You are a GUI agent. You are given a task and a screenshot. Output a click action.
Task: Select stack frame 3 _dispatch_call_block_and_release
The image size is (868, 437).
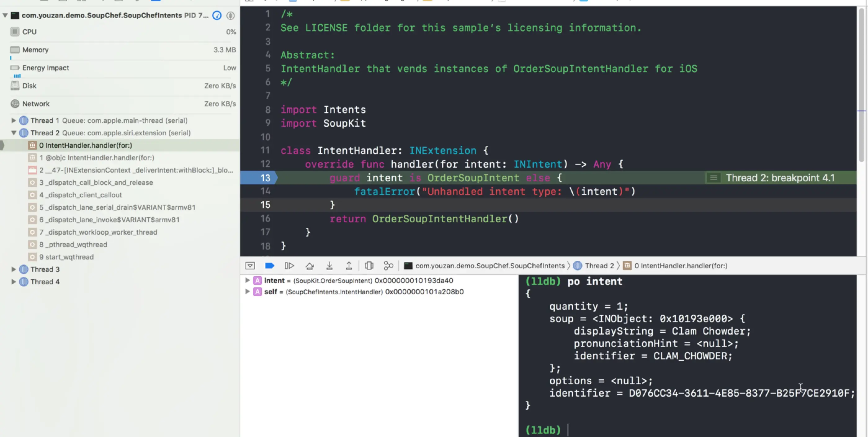(x=96, y=183)
